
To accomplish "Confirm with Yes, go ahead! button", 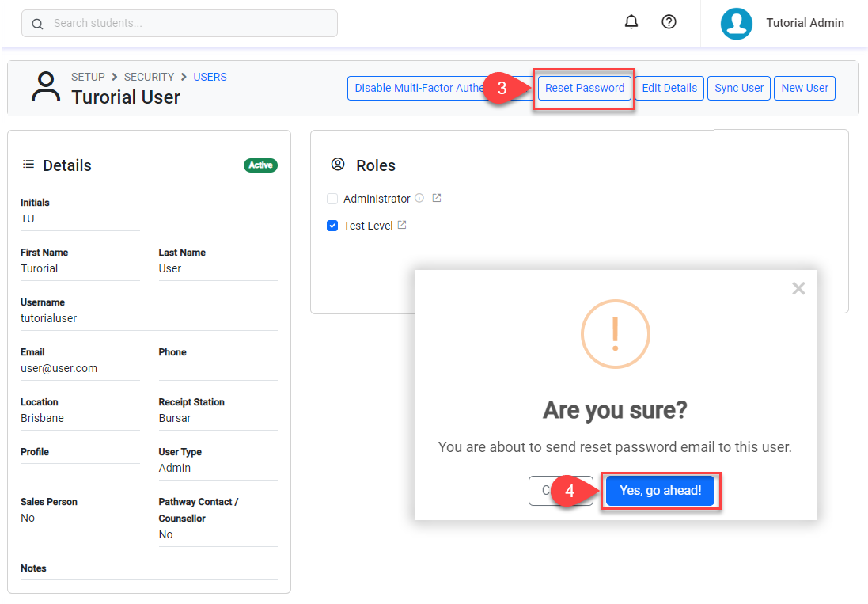I will (x=660, y=491).
